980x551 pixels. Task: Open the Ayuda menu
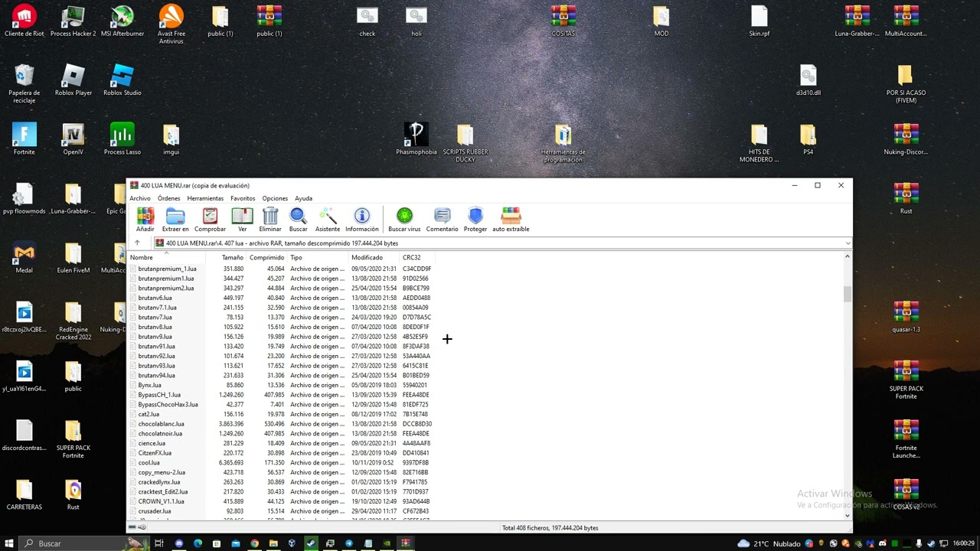pyautogui.click(x=304, y=198)
